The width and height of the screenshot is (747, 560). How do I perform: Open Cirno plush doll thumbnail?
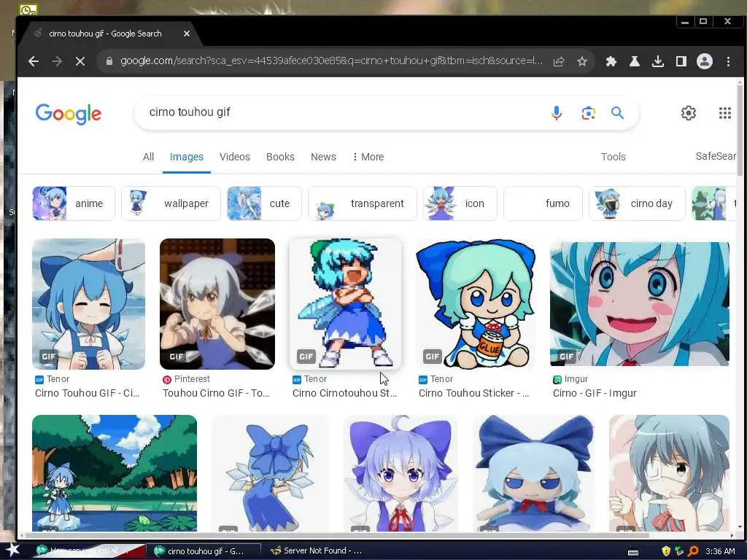coord(533,472)
